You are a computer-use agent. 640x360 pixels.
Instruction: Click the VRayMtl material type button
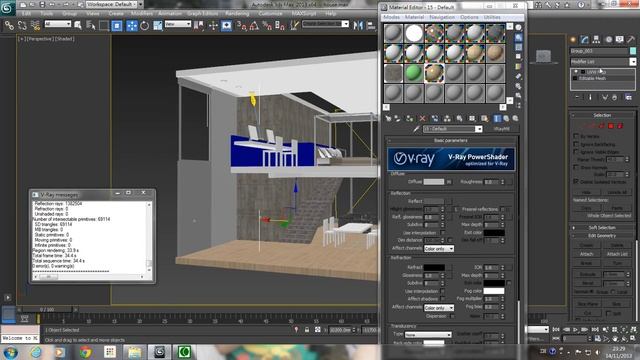tap(501, 129)
